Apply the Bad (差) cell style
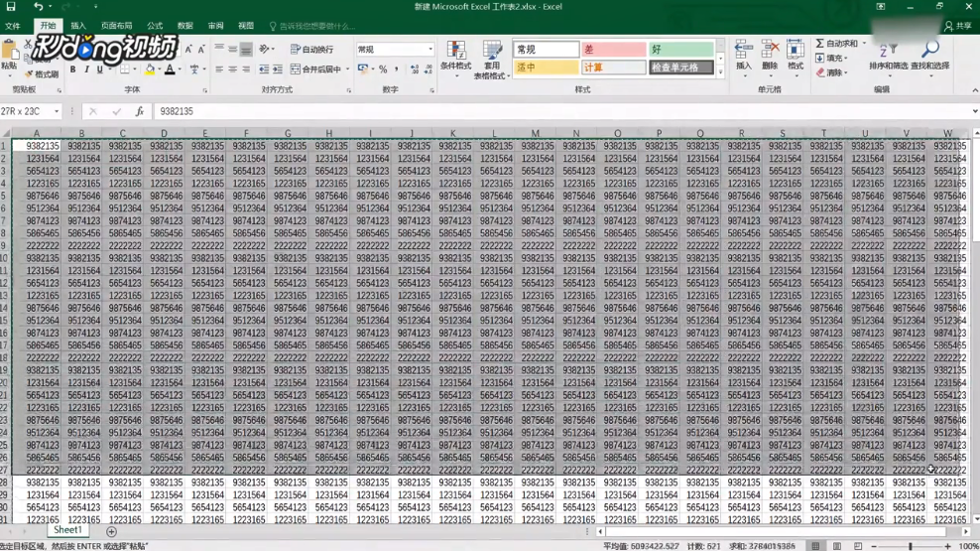Screen dimensions: 980x551 613,50
